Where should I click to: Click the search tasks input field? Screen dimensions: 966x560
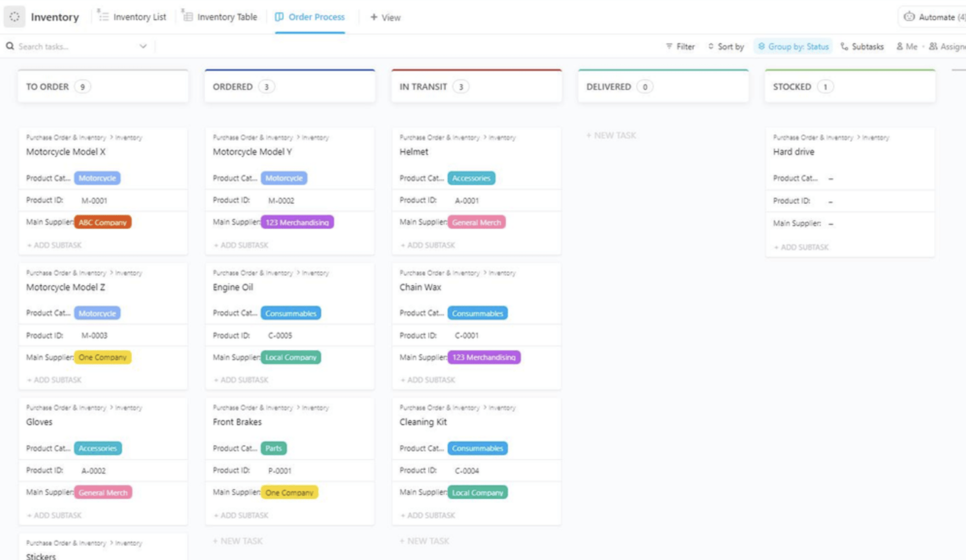(75, 46)
